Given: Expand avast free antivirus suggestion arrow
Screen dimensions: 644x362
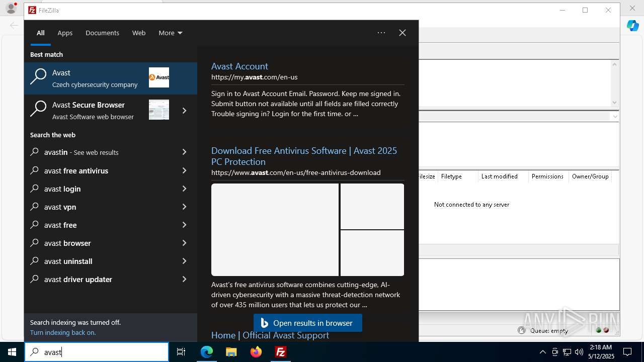Looking at the screenshot, I should 185,170.
